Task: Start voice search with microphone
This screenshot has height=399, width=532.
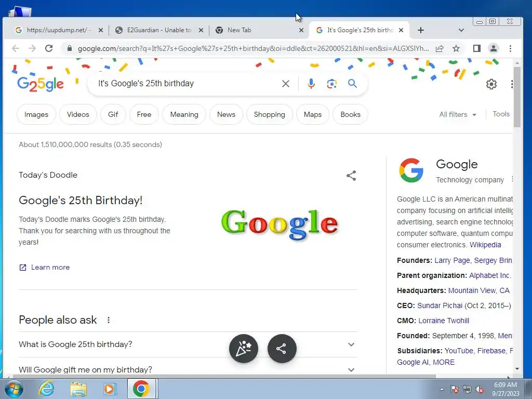Action: (311, 84)
